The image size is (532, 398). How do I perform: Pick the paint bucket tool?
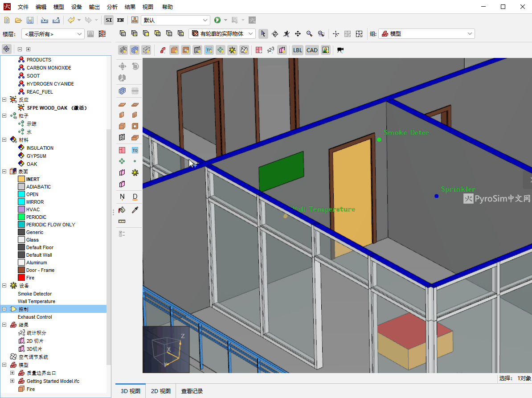coord(122,210)
